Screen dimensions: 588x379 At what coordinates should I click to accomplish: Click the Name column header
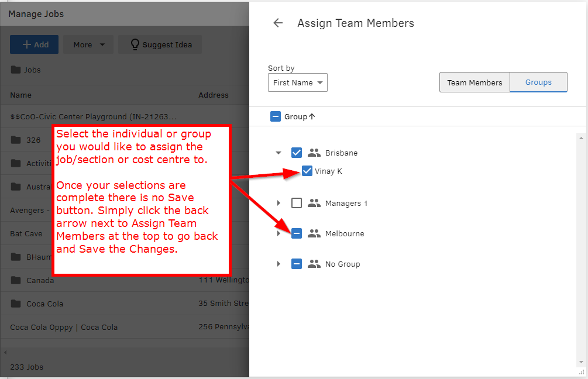[x=21, y=95]
